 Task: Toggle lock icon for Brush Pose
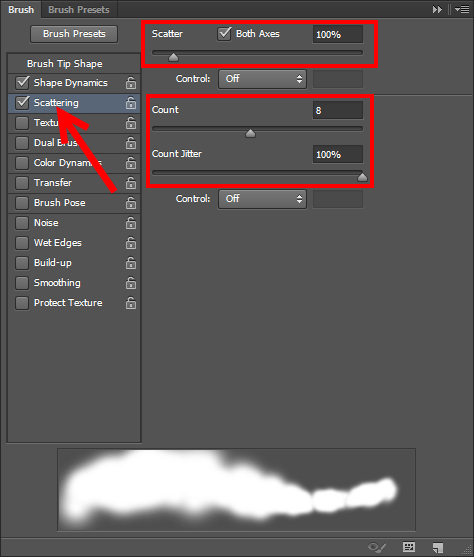pos(131,203)
